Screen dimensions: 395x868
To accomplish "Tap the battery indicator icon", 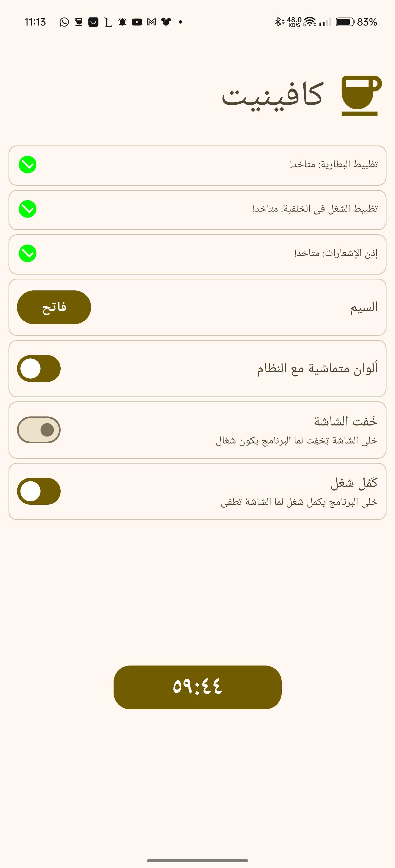I will 345,22.
